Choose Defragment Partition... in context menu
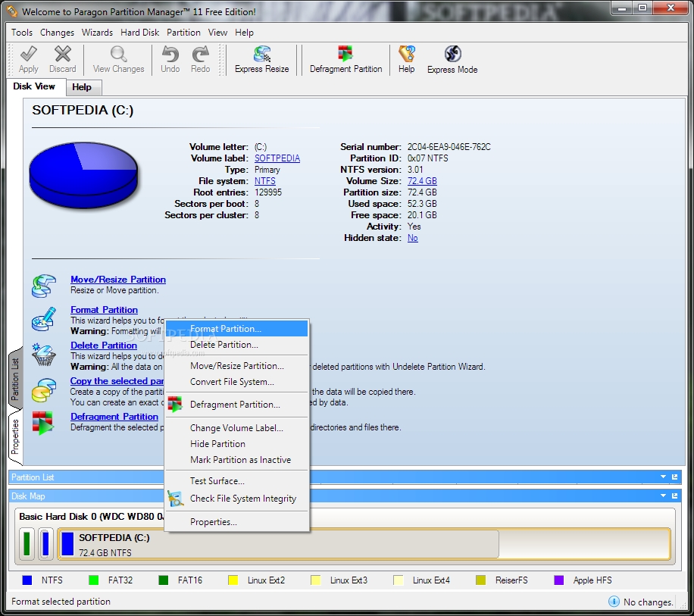Screen dimensions: 694x616 (237, 405)
